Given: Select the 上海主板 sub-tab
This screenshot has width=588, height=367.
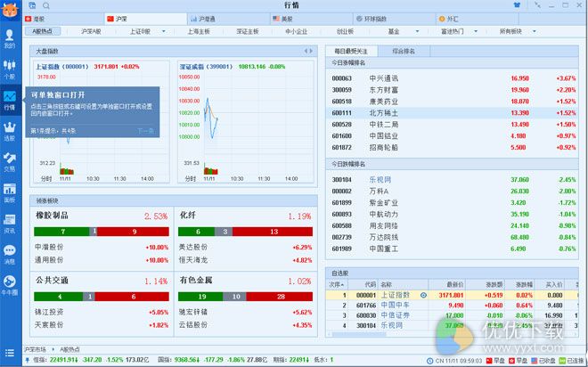Looking at the screenshot, I should [199, 31].
